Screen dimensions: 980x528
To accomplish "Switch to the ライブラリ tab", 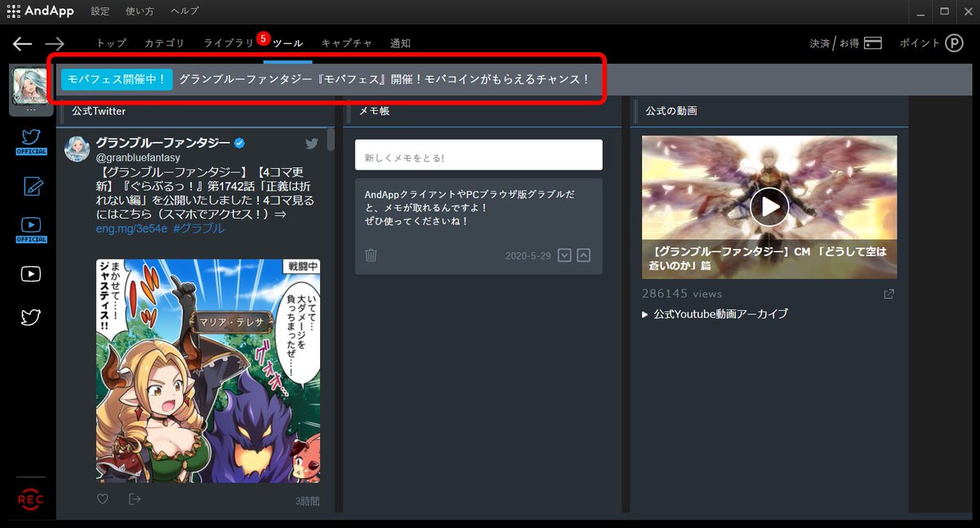I will (229, 44).
